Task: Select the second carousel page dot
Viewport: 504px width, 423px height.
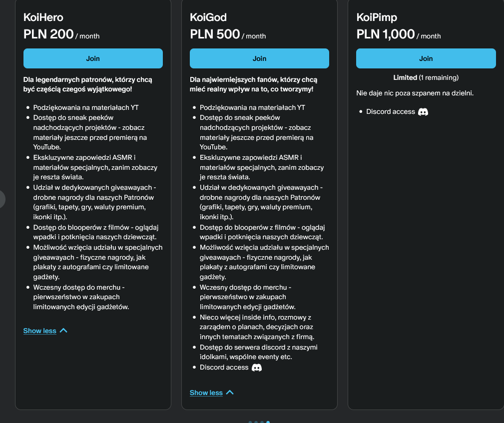Action: (256, 422)
